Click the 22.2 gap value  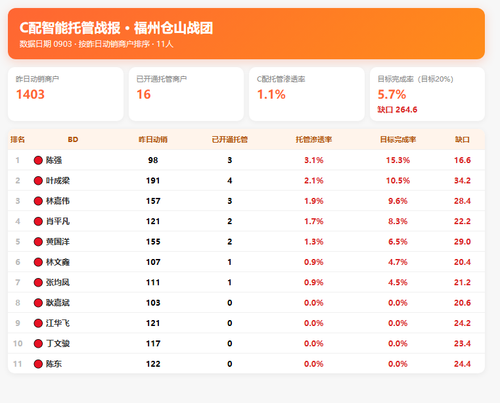coord(462,221)
